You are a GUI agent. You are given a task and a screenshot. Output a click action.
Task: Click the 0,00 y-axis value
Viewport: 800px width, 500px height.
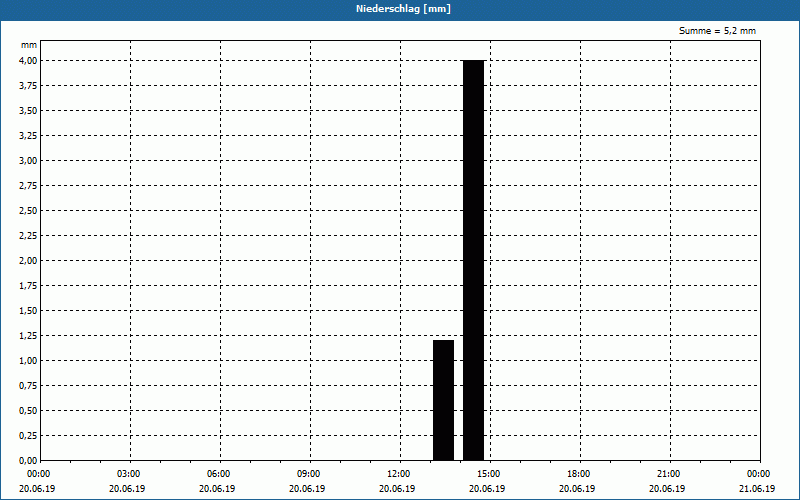point(28,461)
